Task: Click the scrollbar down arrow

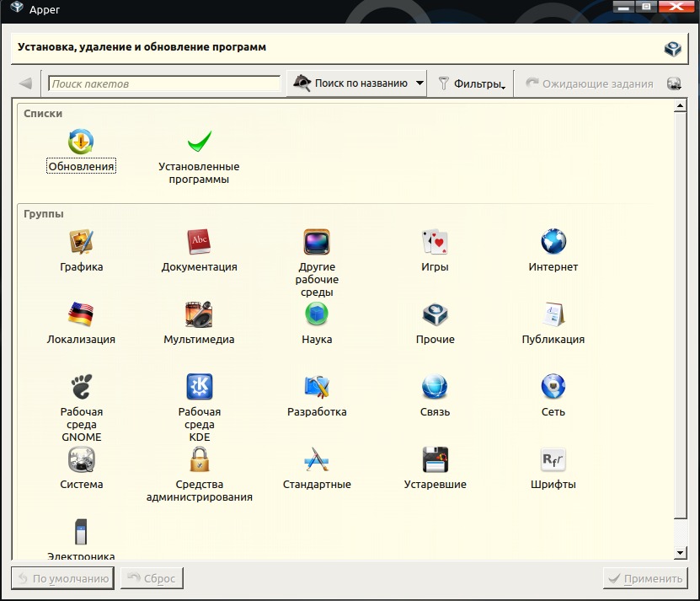Action: point(680,553)
